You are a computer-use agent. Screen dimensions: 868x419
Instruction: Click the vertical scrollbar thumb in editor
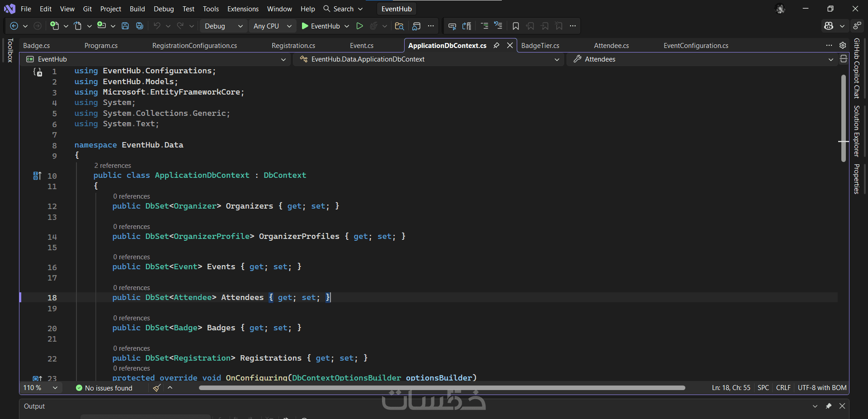point(844,118)
